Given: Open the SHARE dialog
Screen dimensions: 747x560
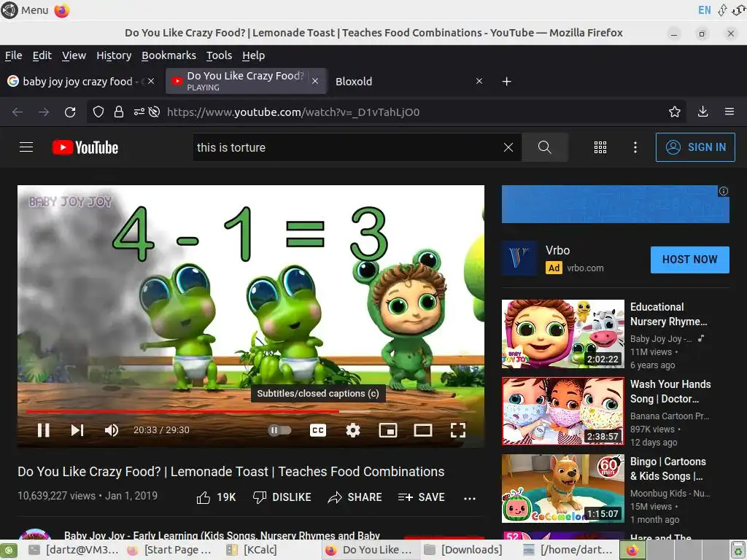Looking at the screenshot, I should (x=355, y=497).
